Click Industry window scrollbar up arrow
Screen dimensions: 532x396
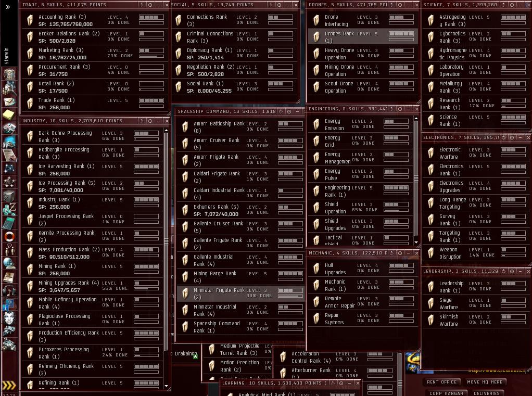tap(166, 130)
